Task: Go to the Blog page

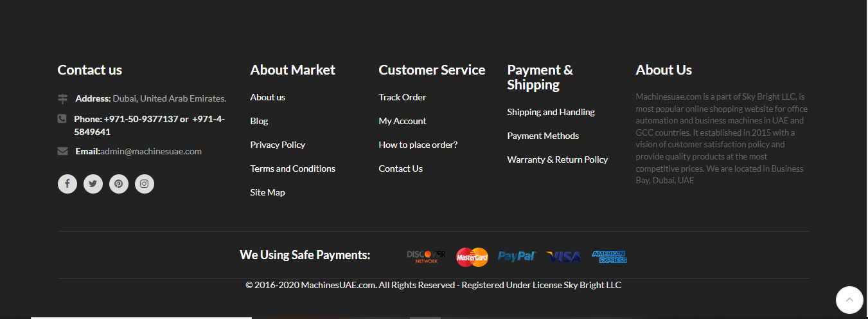Action: point(259,121)
